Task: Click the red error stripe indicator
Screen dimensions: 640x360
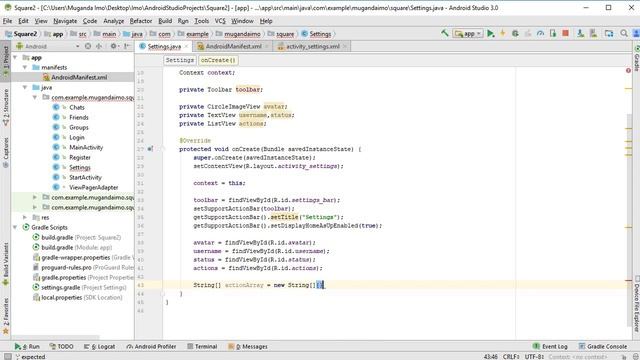Action: pyautogui.click(x=628, y=71)
